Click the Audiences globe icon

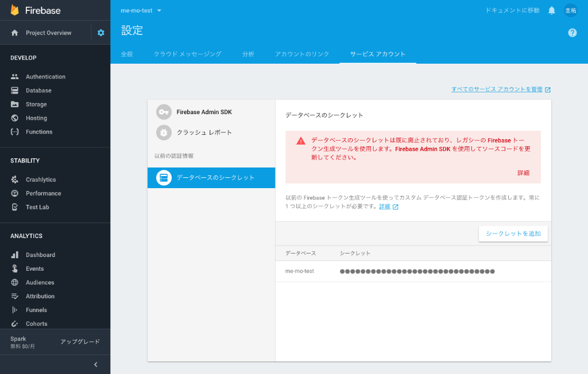(14, 282)
